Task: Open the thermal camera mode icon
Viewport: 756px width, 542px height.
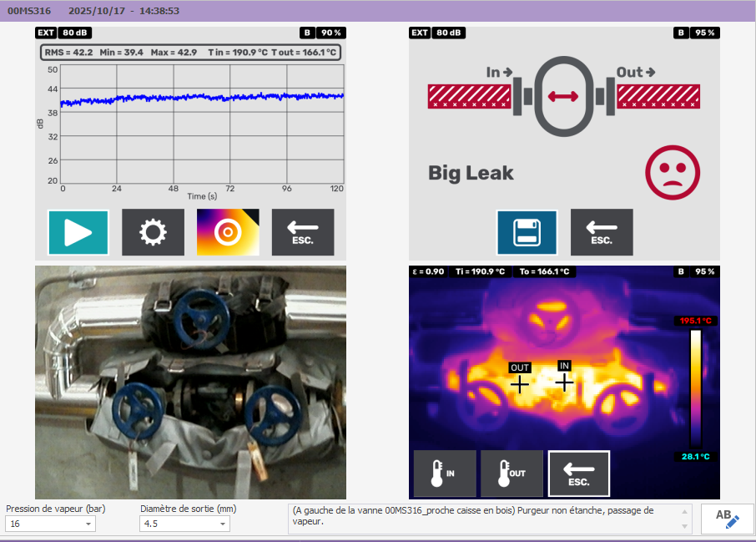Action: click(x=228, y=232)
